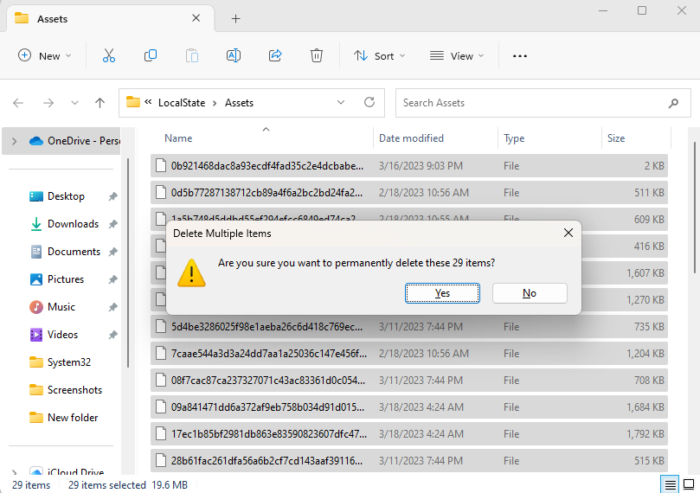Click the Delete trash icon
Image resolution: width=700 pixels, height=493 pixels.
[316, 56]
